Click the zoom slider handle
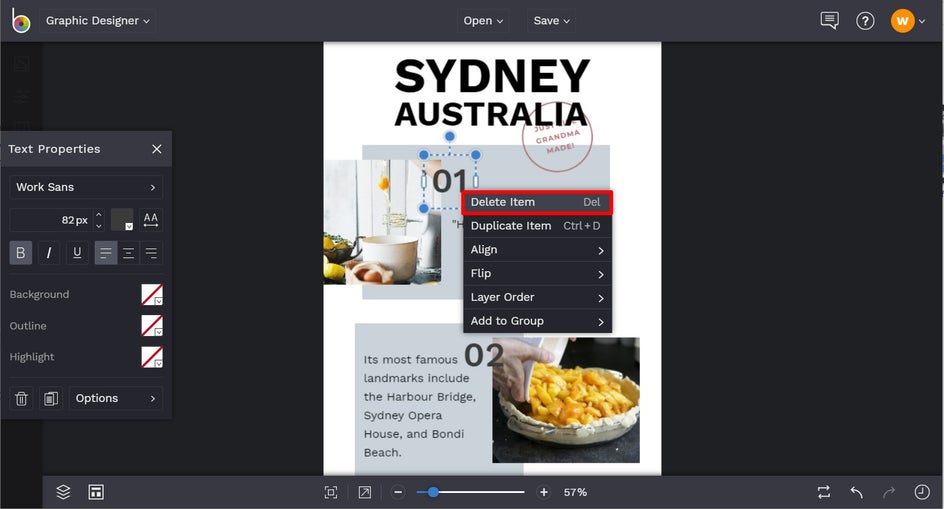The height and width of the screenshot is (509, 944). tap(433, 492)
